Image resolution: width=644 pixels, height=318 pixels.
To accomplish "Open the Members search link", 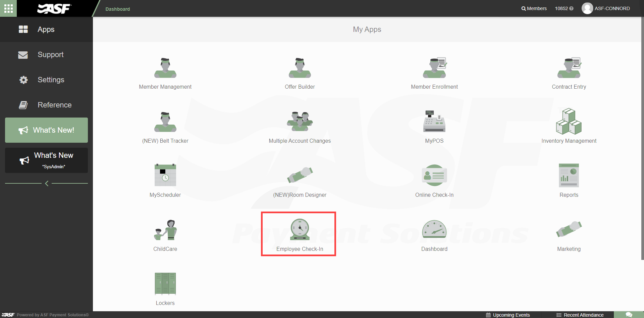I will point(534,8).
